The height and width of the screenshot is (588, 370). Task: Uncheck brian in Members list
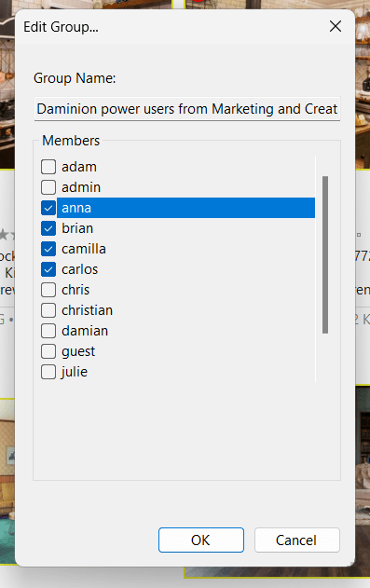click(48, 228)
